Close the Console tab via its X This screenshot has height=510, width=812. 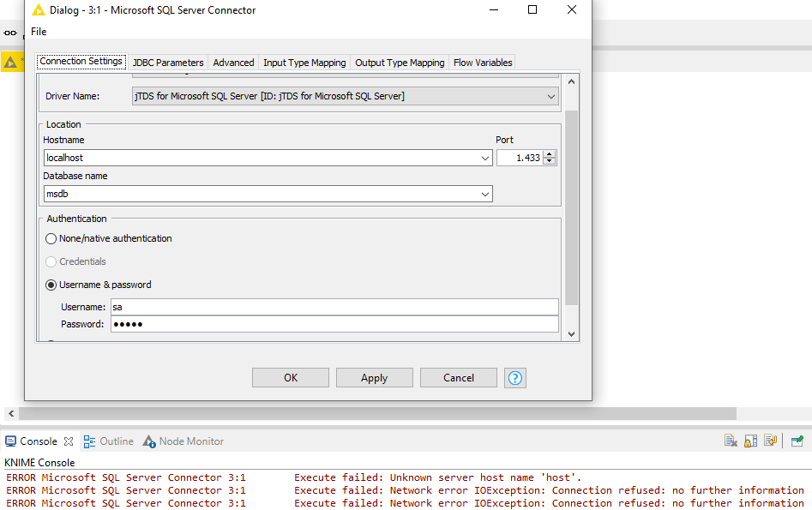69,441
